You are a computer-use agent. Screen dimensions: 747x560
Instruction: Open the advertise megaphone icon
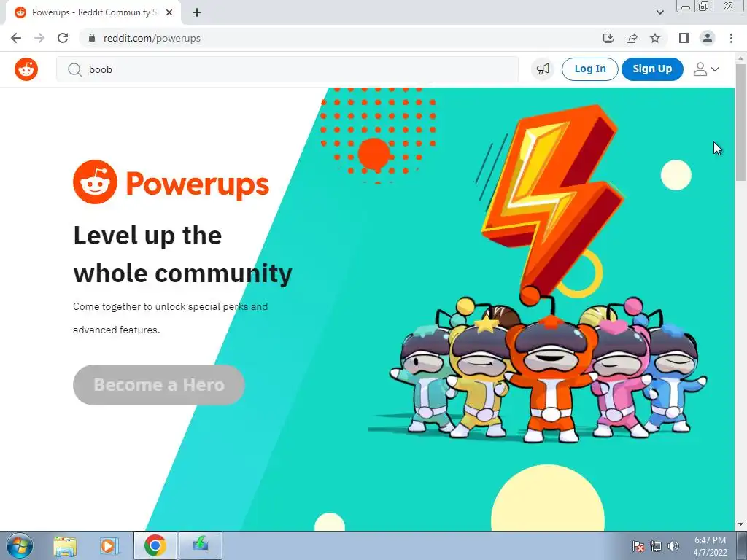(543, 69)
